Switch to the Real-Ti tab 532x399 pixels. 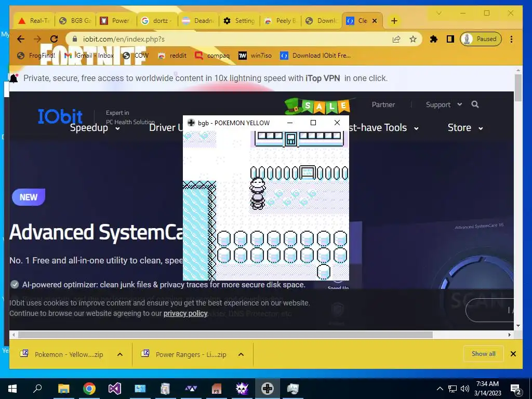(34, 21)
